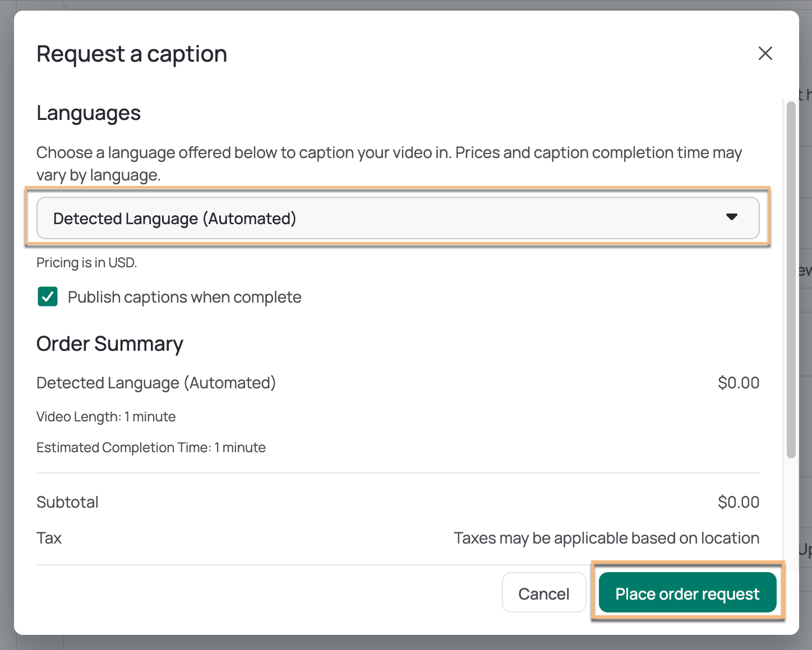The image size is (812, 650).
Task: Click the Languages section heading
Action: (x=89, y=113)
